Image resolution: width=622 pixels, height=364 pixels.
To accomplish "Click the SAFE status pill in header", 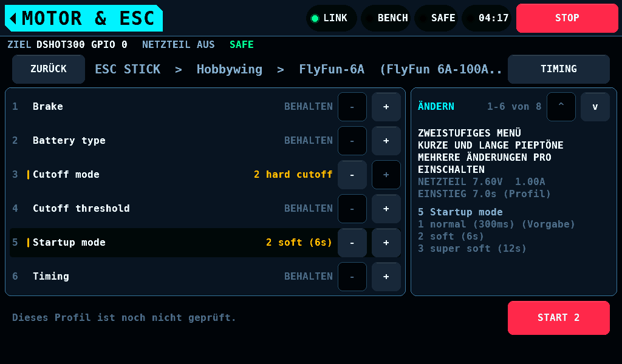I will click(437, 18).
